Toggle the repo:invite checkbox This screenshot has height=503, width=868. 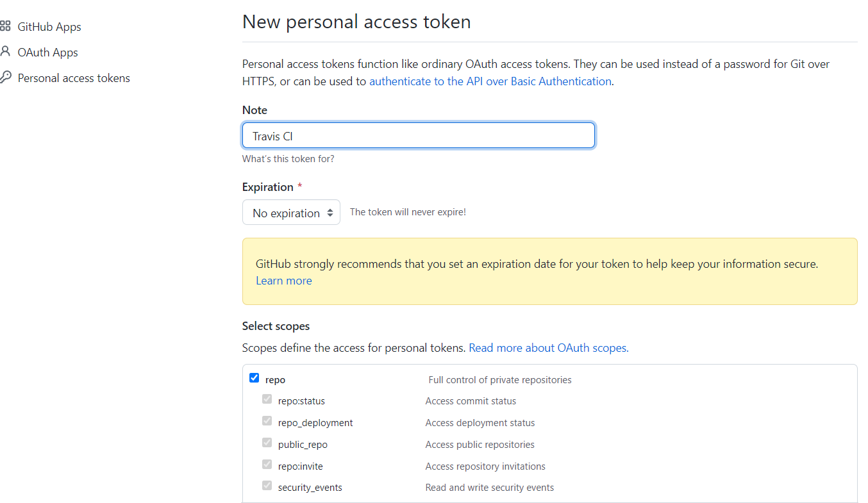pos(267,464)
